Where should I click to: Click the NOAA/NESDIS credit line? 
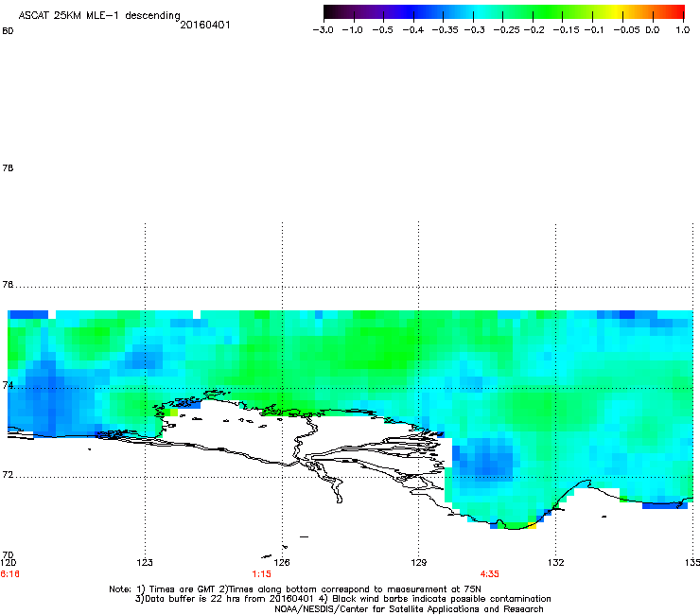(x=409, y=609)
